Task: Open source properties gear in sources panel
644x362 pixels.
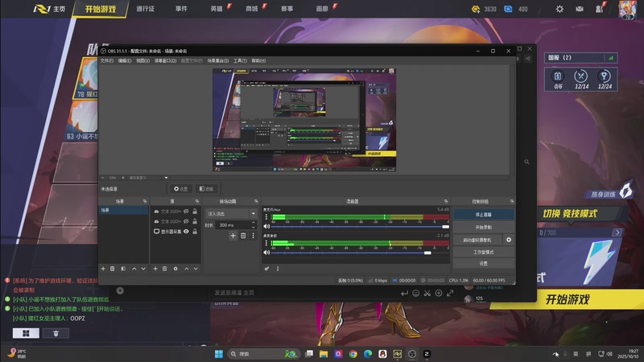Action: (175, 268)
